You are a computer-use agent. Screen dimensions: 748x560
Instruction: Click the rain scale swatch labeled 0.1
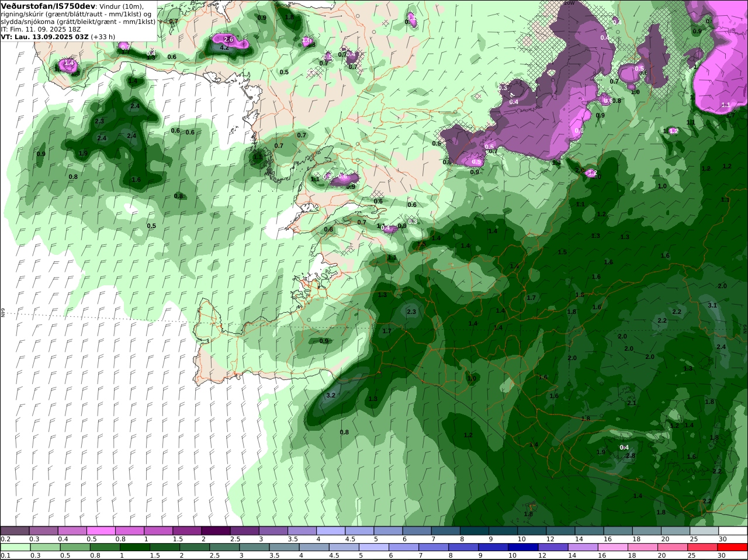15,547
